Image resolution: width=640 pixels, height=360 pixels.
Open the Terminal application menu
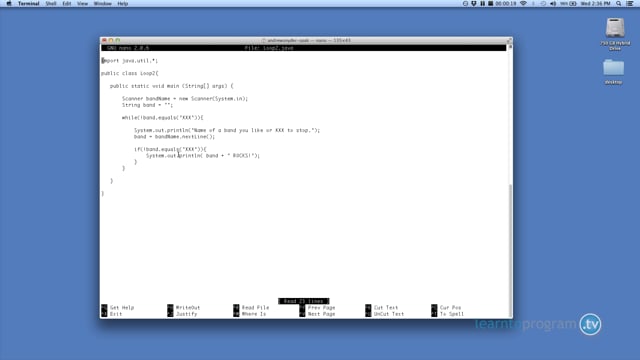(29, 4)
